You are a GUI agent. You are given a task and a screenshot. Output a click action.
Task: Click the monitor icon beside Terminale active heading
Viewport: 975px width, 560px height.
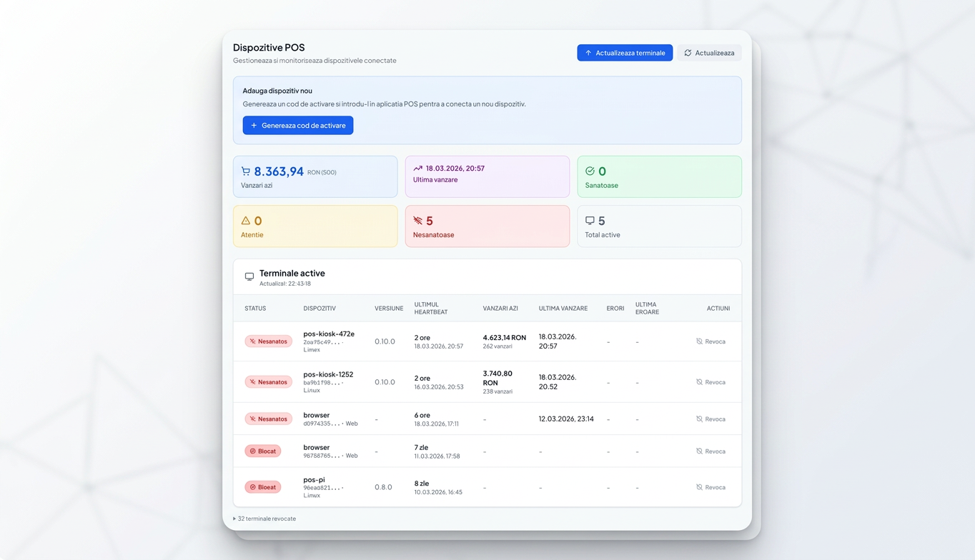249,276
